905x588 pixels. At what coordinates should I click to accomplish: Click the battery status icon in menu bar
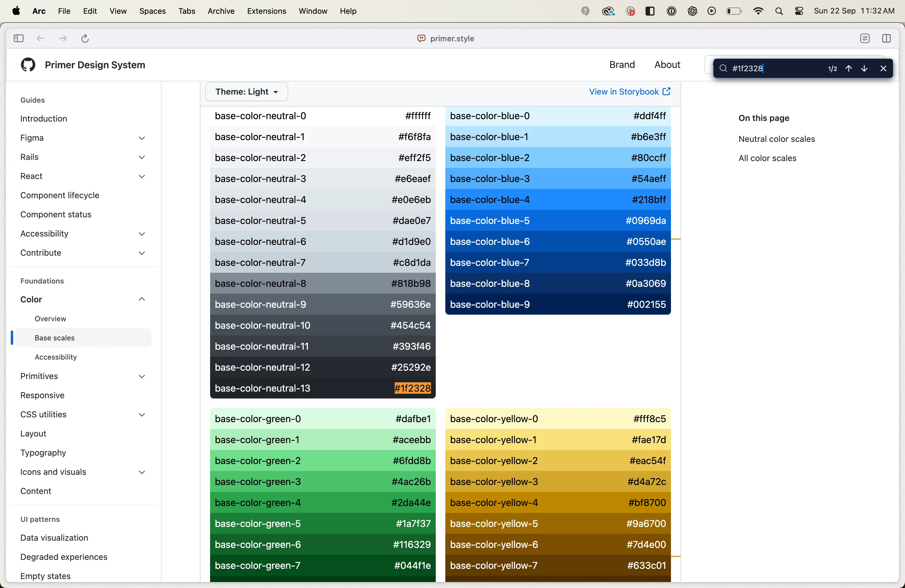tap(734, 10)
